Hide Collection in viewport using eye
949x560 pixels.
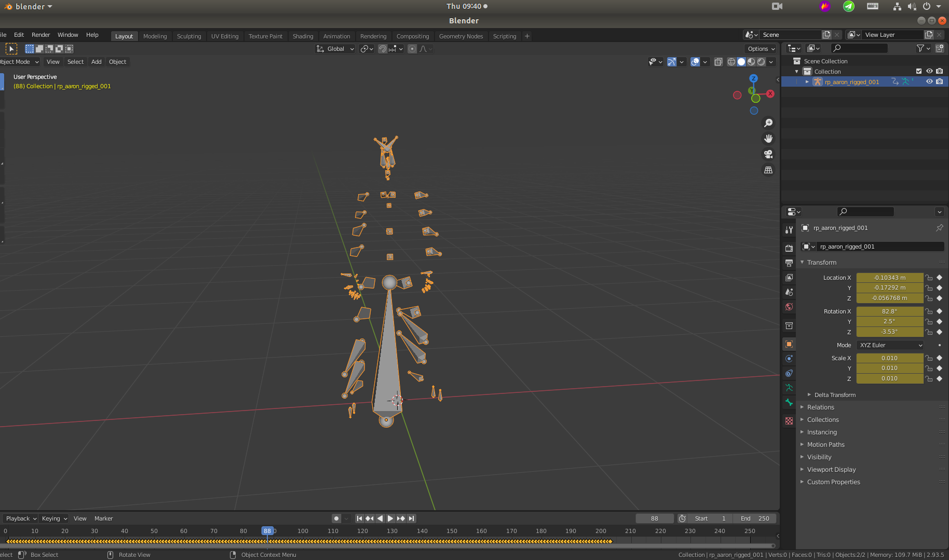coord(929,71)
